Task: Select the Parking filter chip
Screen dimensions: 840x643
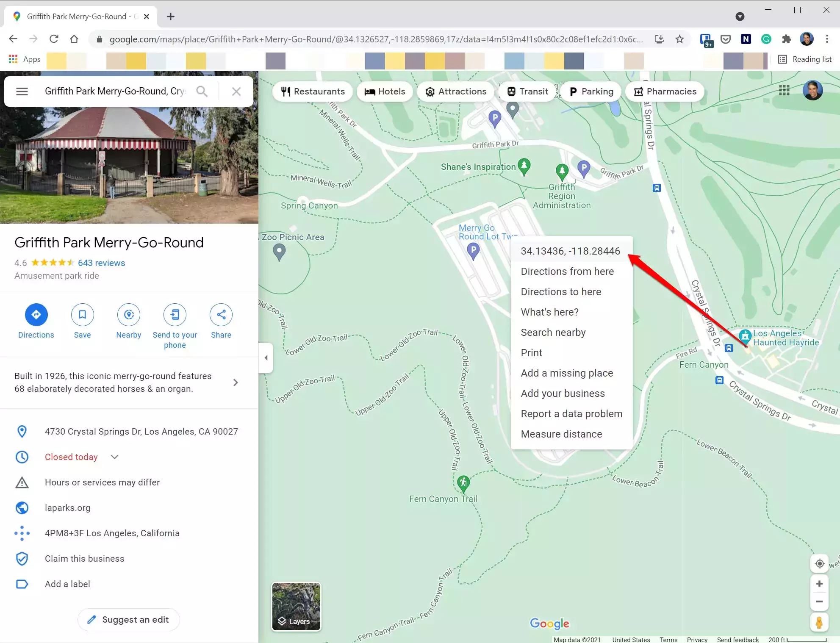Action: point(591,91)
